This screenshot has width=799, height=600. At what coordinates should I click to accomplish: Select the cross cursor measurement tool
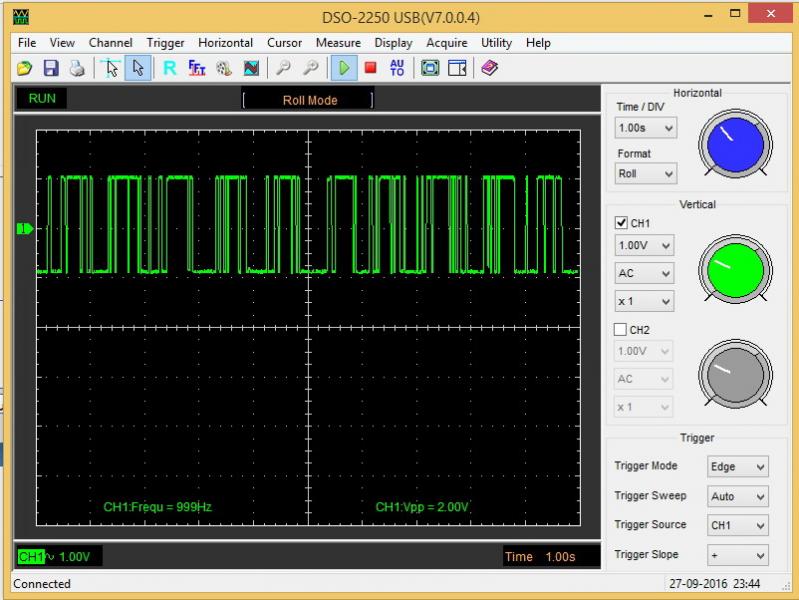coord(111,68)
